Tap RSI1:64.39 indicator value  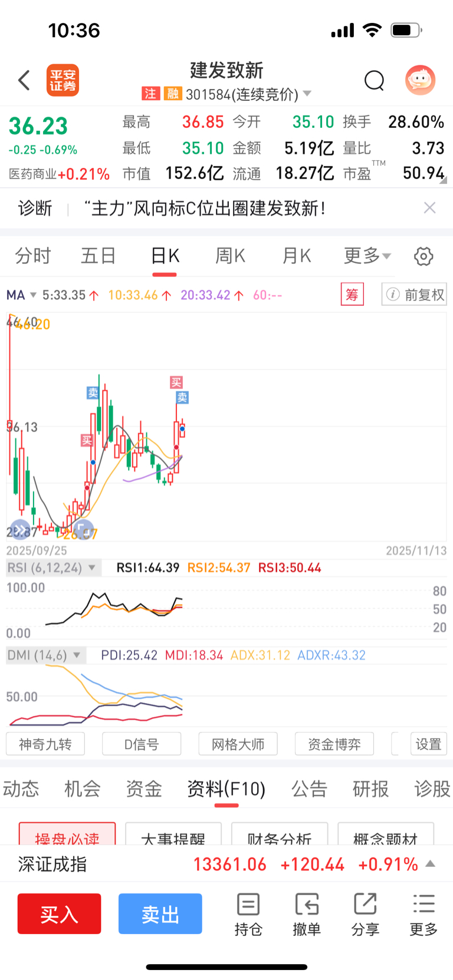[148, 567]
